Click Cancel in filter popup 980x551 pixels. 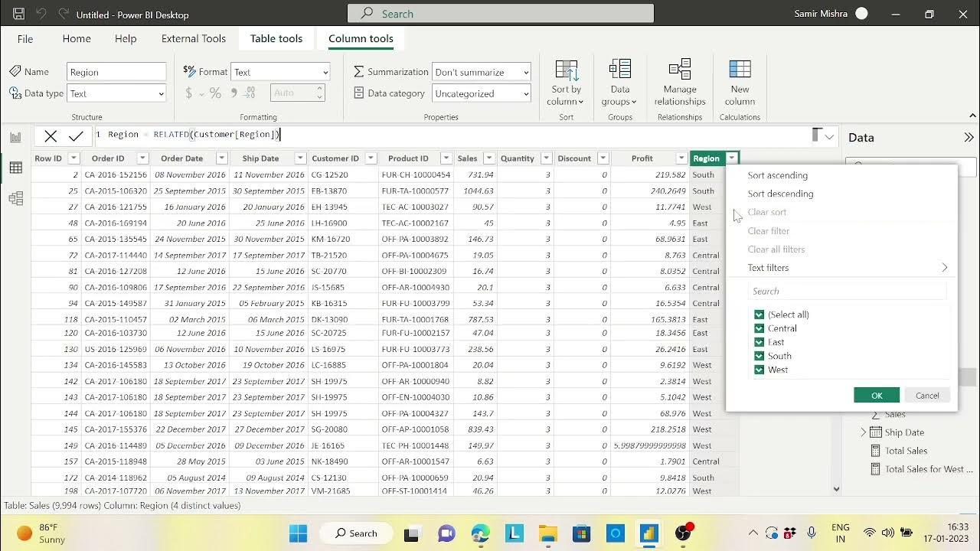(927, 396)
